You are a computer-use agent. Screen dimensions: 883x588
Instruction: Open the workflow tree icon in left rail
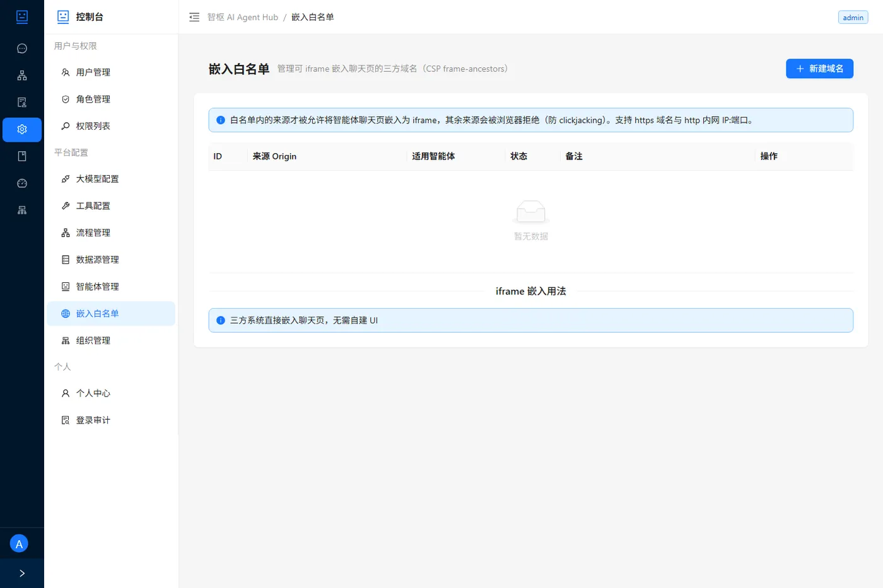[22, 76]
